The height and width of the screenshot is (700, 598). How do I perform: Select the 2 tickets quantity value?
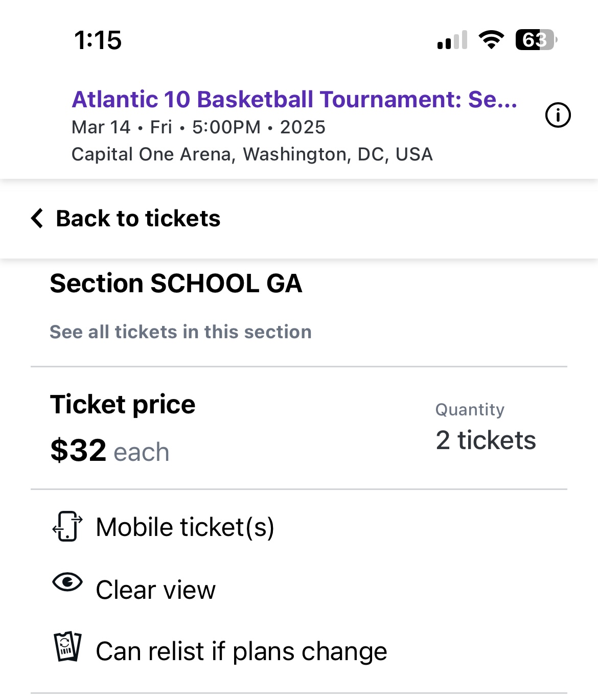(486, 440)
